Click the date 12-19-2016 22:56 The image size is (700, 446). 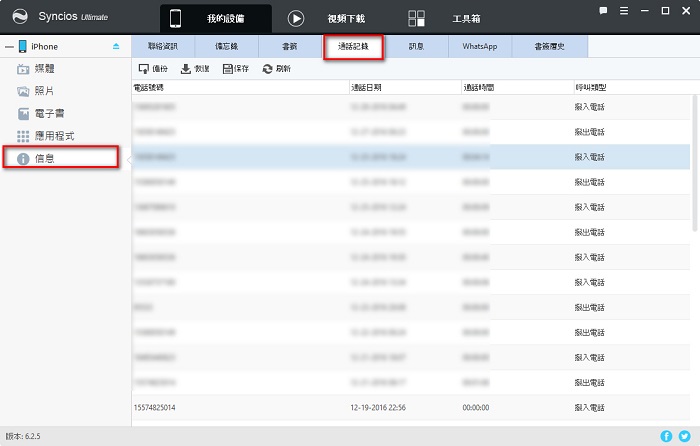pos(378,408)
